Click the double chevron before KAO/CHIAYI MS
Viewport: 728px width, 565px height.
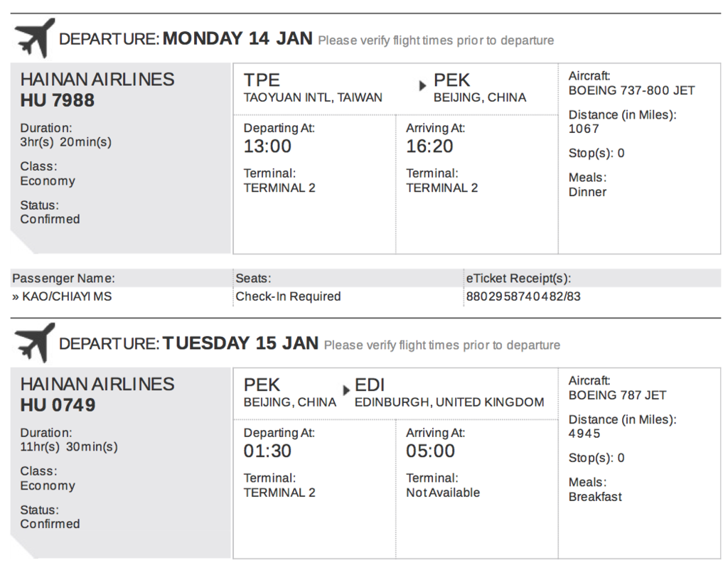16,296
